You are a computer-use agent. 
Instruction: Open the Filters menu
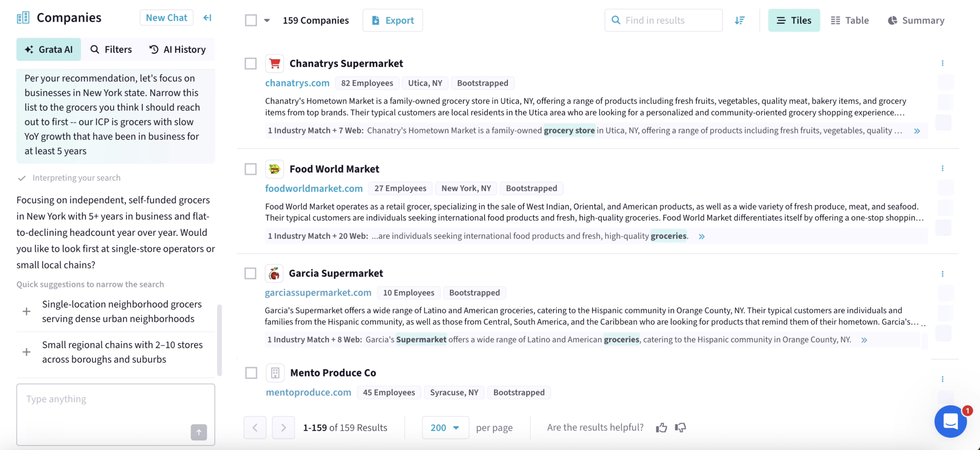click(112, 49)
